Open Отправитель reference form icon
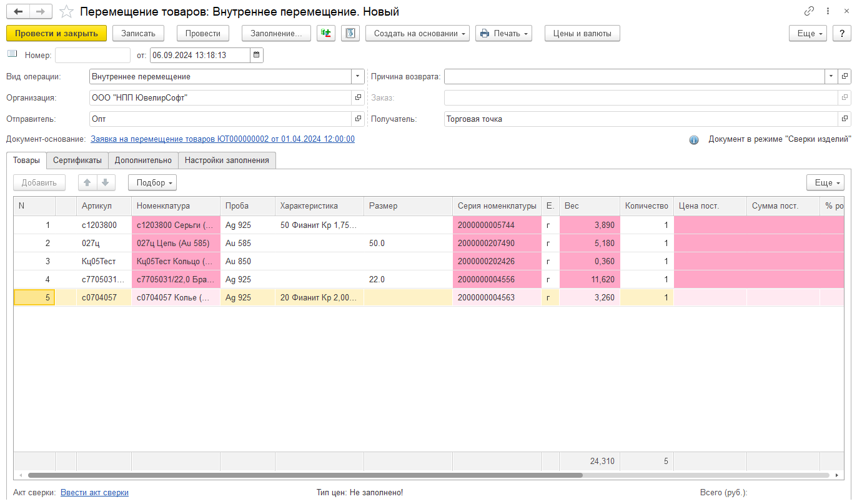852x504 pixels. coord(359,119)
